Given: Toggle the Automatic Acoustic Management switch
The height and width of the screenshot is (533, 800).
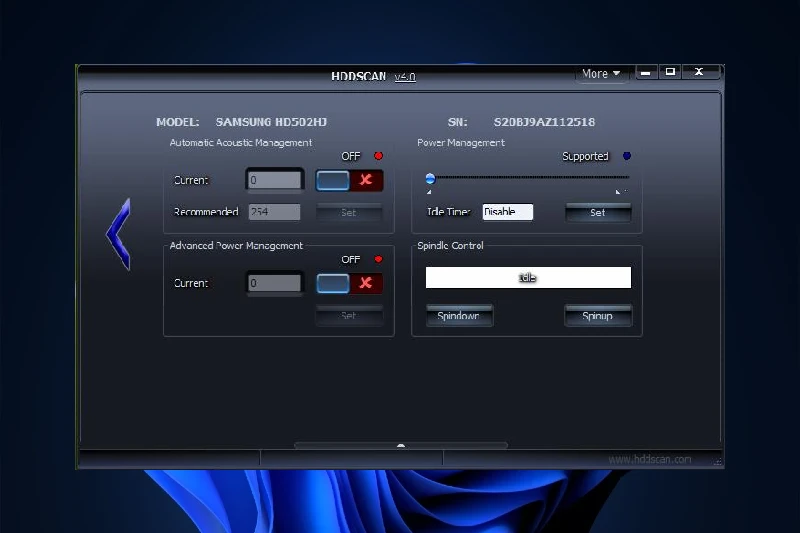Looking at the screenshot, I should coord(349,180).
